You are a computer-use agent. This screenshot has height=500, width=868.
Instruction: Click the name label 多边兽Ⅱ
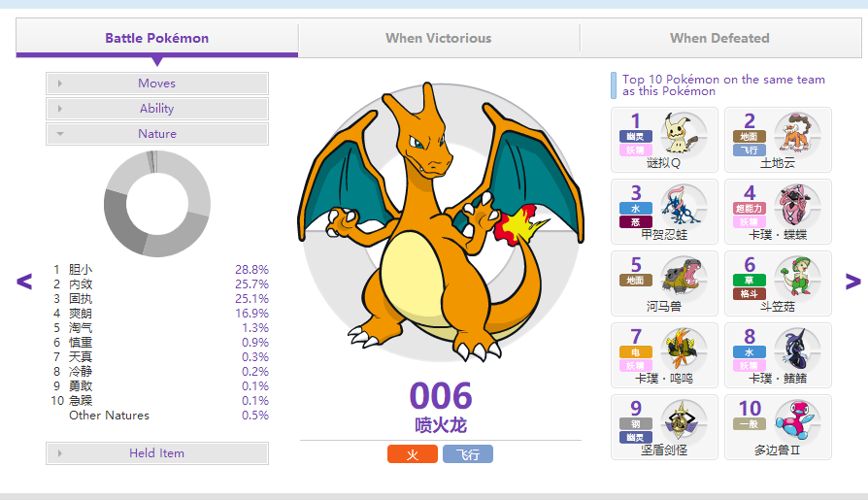[x=777, y=450]
